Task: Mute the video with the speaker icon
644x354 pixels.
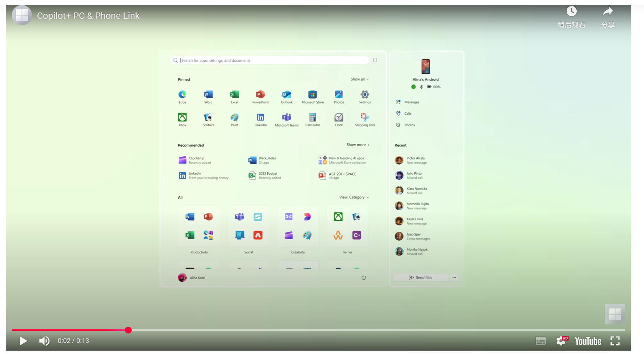Action: (x=44, y=341)
